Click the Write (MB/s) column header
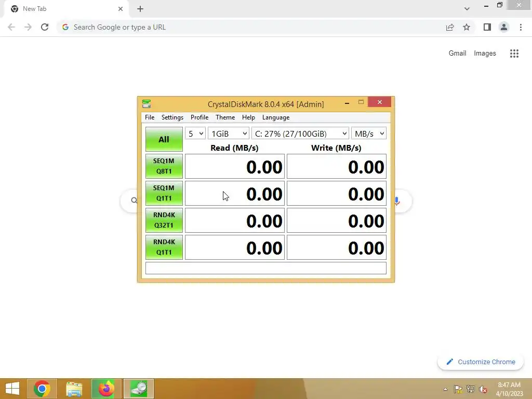Screen dimensions: 532x399 pos(336,148)
